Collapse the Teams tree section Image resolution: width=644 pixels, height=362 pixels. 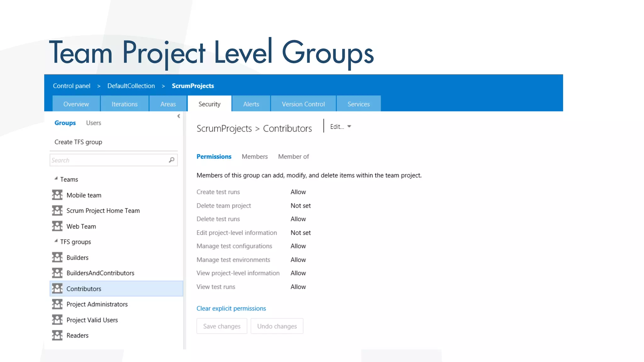56,178
